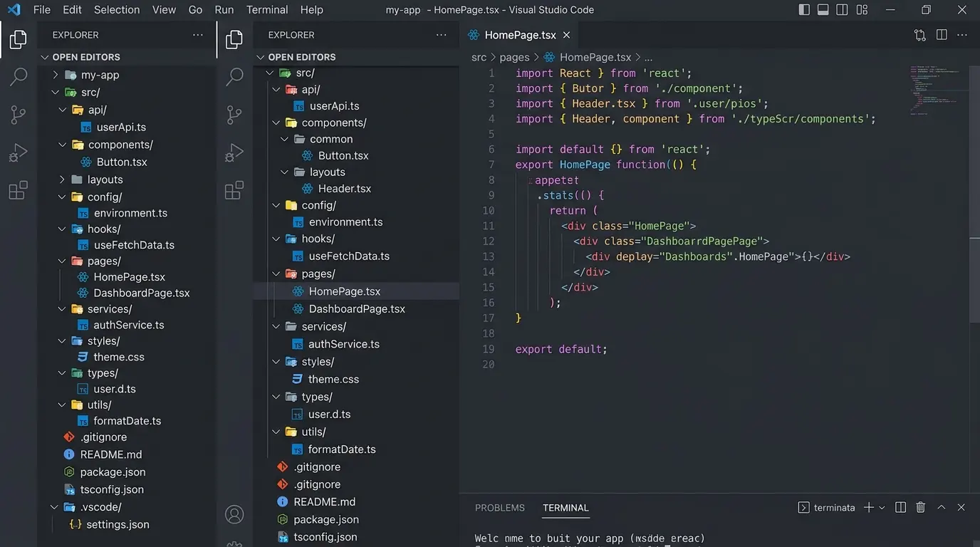This screenshot has width=980, height=547.
Task: Click the pages breadcrumb
Action: coord(514,58)
